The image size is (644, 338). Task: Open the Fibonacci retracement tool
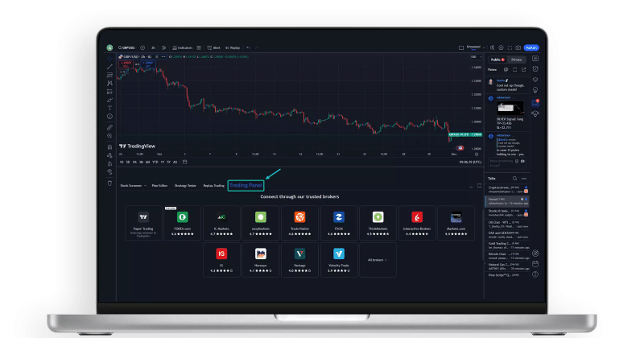(x=109, y=75)
